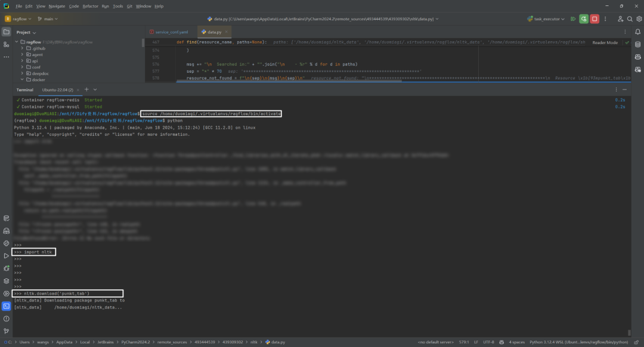Open the main branch dropdown

(48, 19)
